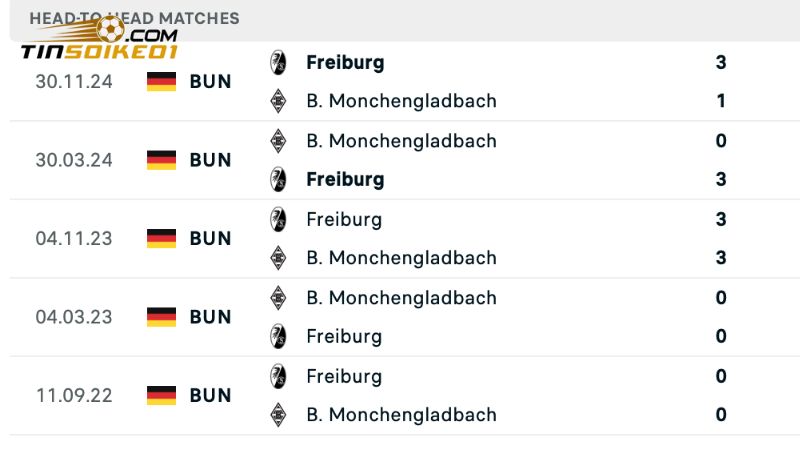Screen dimensions: 800x450
Task: Click Freiburg's score of 3 on 30.11.24
Action: (721, 62)
